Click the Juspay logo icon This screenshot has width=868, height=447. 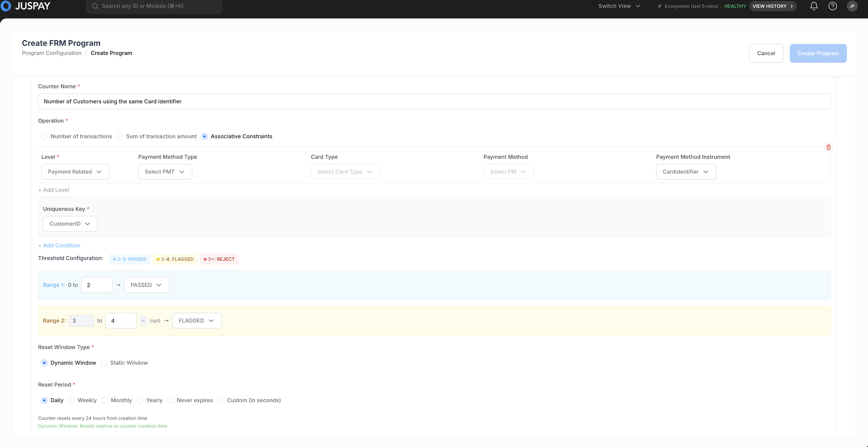point(6,6)
